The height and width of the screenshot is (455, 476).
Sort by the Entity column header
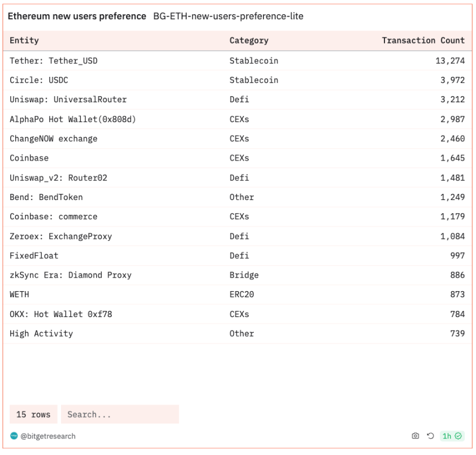tap(24, 41)
